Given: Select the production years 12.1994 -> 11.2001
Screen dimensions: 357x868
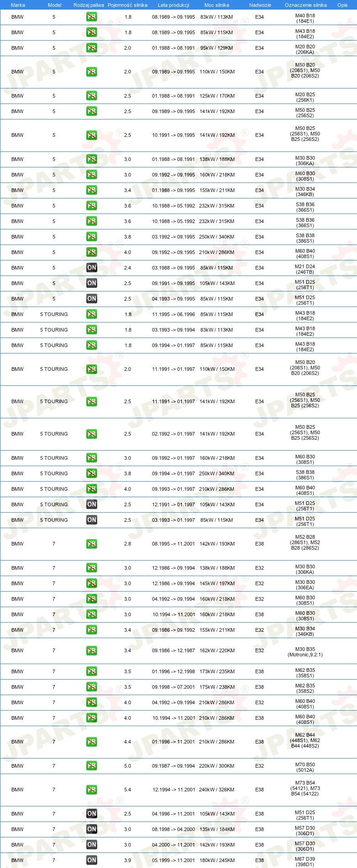Looking at the screenshot, I should pyautogui.click(x=173, y=790).
